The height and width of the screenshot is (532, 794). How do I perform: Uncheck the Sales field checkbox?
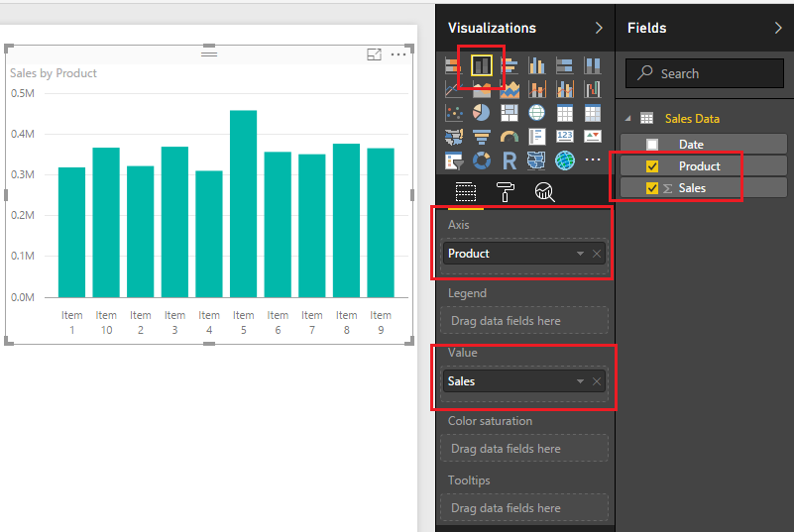point(652,188)
